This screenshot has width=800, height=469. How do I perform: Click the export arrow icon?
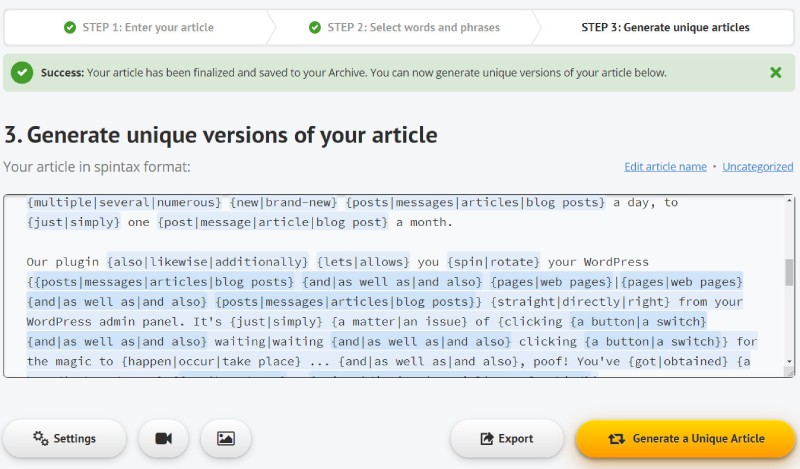[487, 438]
